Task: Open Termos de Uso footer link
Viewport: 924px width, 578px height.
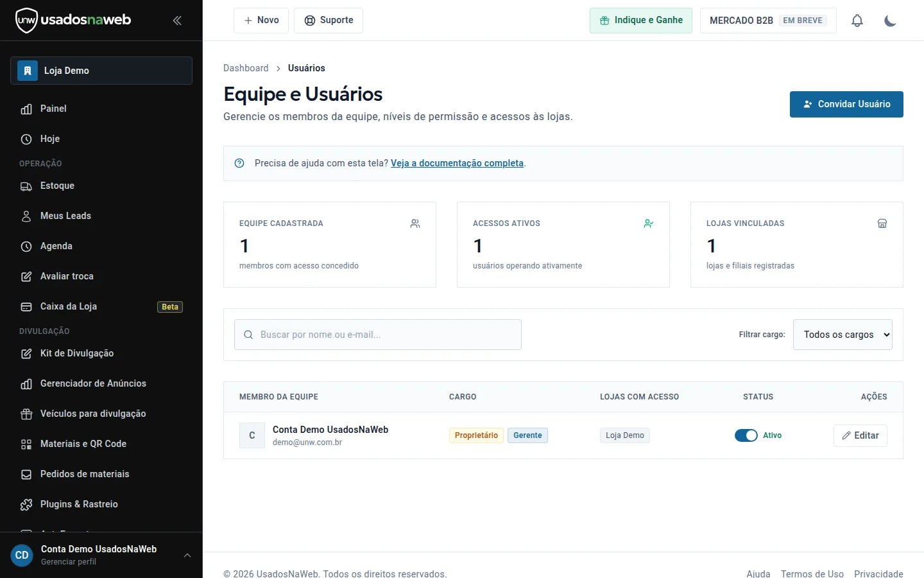Action: point(812,574)
